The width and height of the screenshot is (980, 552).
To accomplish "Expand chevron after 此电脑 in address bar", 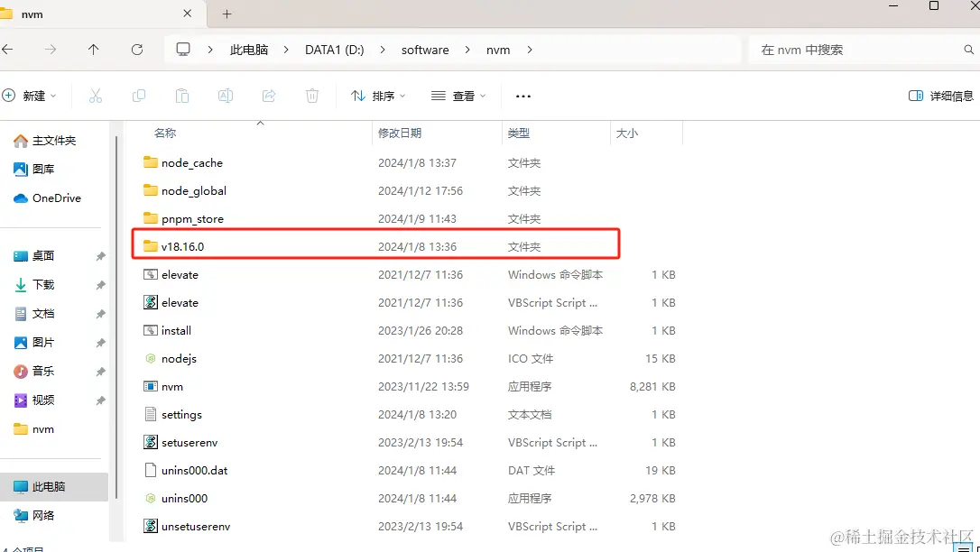I will [x=286, y=50].
